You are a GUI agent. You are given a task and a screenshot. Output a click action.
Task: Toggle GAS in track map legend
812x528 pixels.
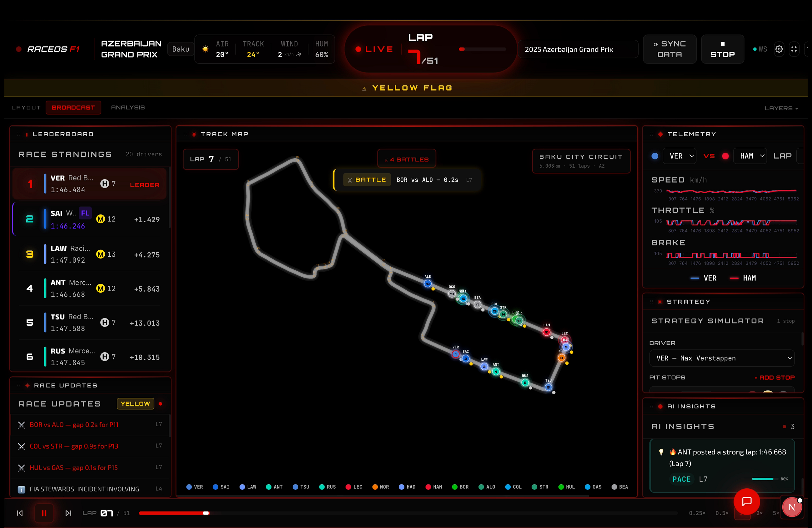593,487
